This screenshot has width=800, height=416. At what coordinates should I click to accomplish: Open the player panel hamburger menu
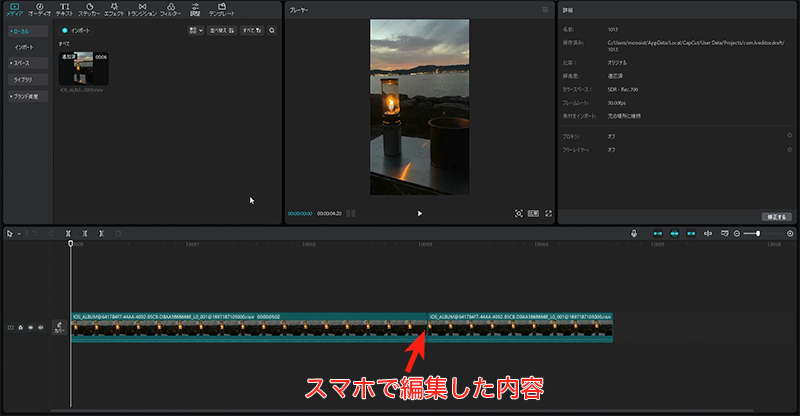point(545,10)
